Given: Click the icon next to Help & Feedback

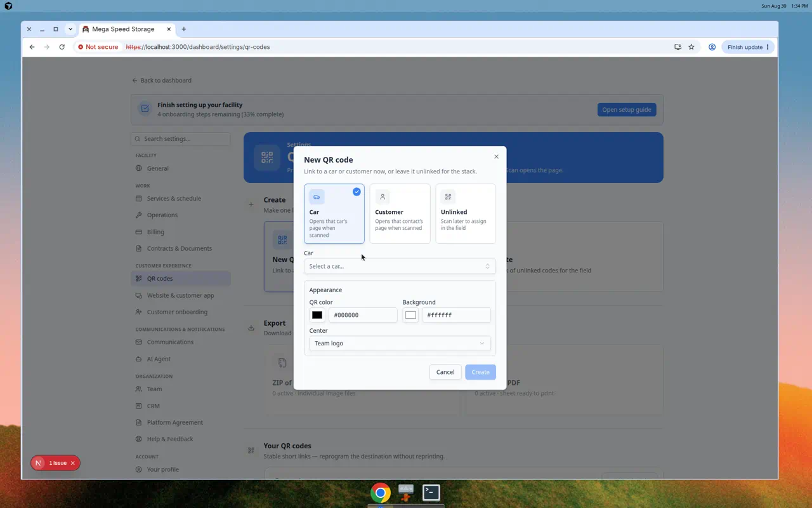Looking at the screenshot, I should point(139,439).
